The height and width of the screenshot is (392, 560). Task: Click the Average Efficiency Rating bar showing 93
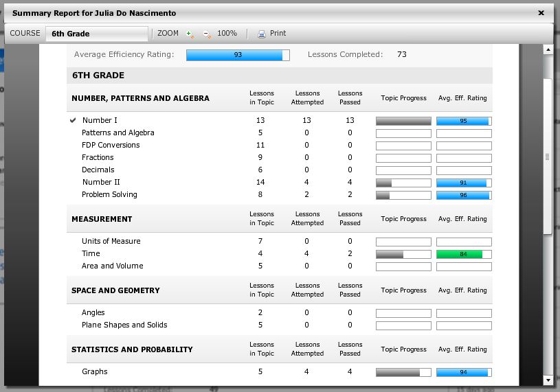click(x=238, y=55)
